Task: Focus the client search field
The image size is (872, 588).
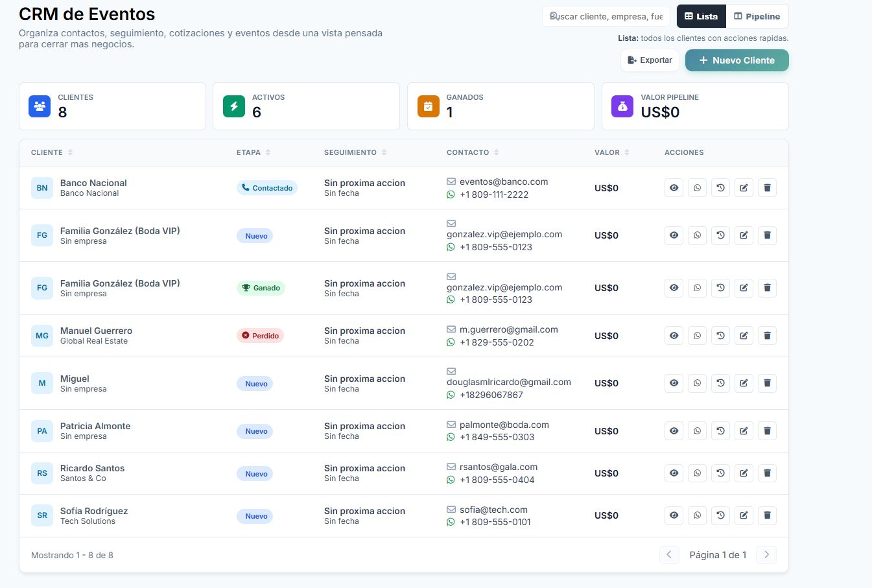Action: pos(606,16)
